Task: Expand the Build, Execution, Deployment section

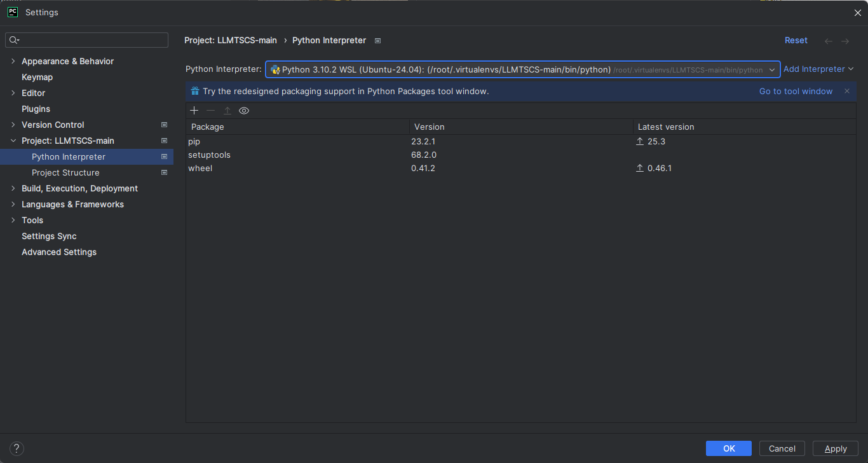Action: click(13, 188)
